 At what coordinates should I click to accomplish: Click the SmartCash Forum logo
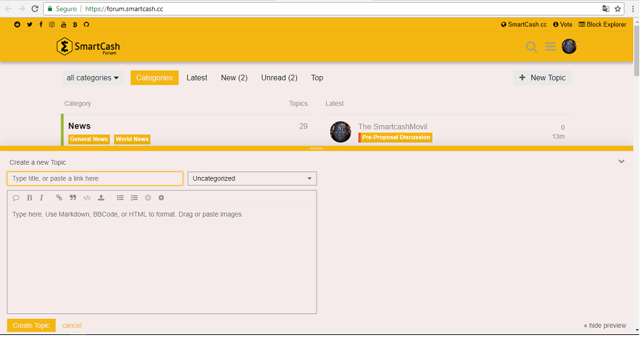click(x=88, y=46)
